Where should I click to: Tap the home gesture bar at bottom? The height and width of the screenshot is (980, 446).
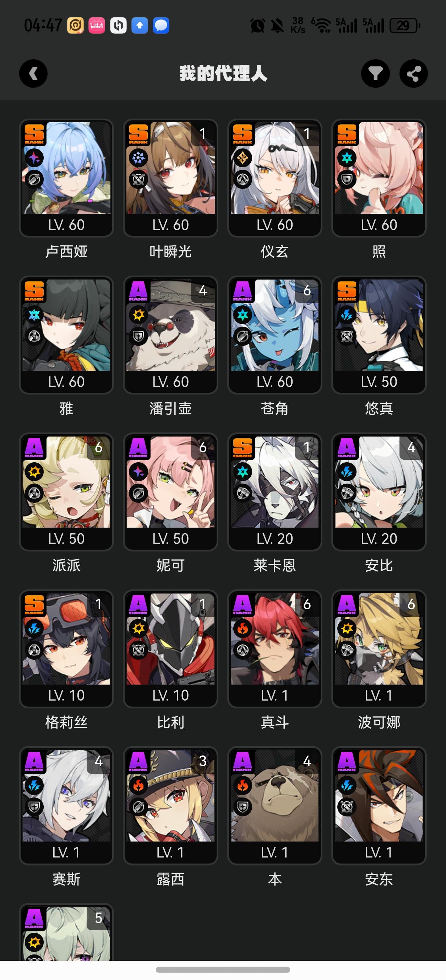[x=223, y=970]
